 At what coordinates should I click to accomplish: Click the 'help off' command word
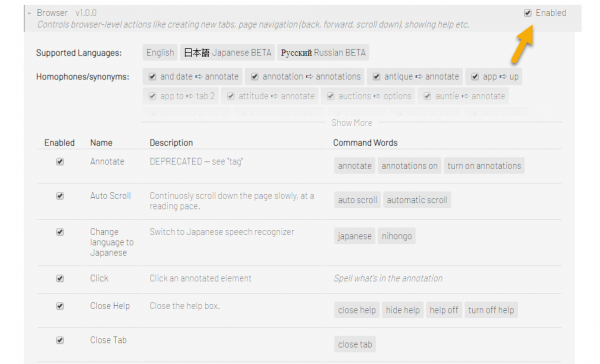444,310
